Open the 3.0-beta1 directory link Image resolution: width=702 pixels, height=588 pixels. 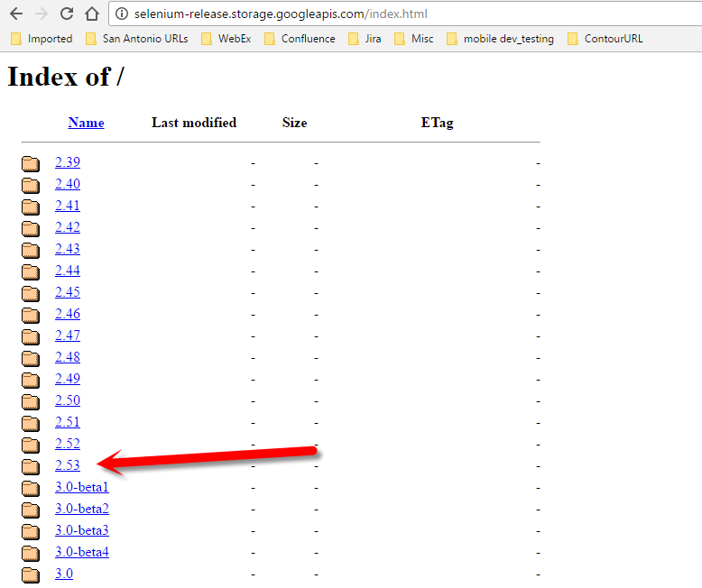82,487
